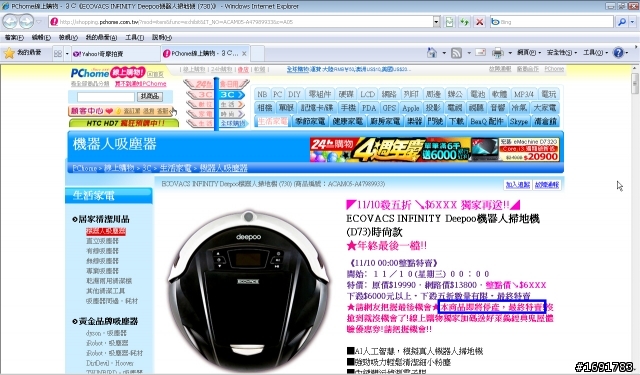Open the 網頁(P) command dropdown

[x=529, y=53]
